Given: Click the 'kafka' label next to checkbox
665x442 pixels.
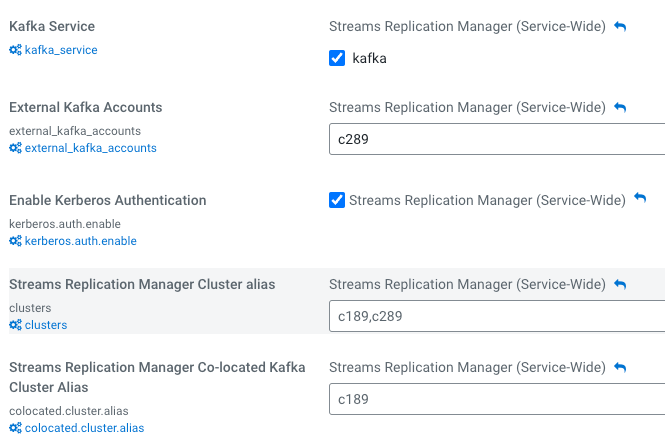Looking at the screenshot, I should click(x=369, y=58).
